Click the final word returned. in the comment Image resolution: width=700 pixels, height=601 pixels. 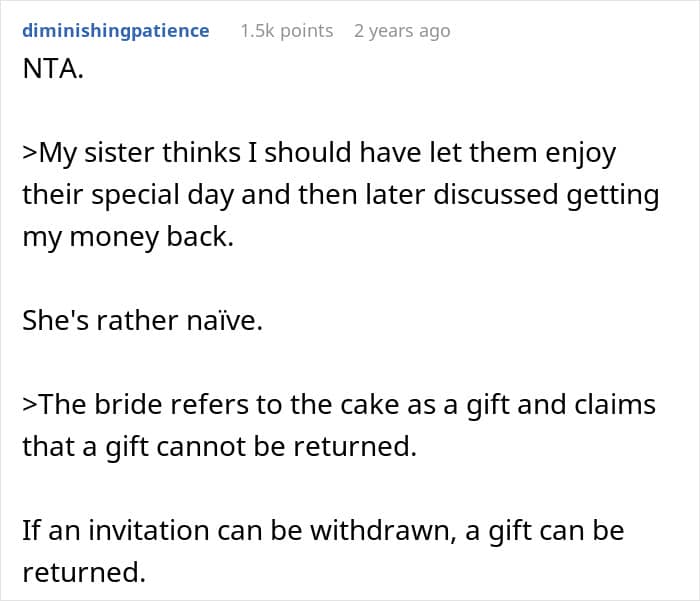click(x=86, y=571)
